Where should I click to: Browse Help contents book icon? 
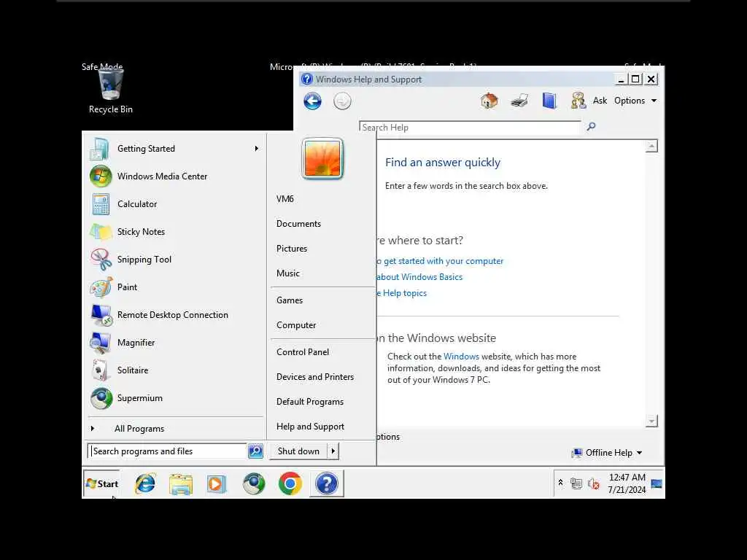pyautogui.click(x=549, y=101)
